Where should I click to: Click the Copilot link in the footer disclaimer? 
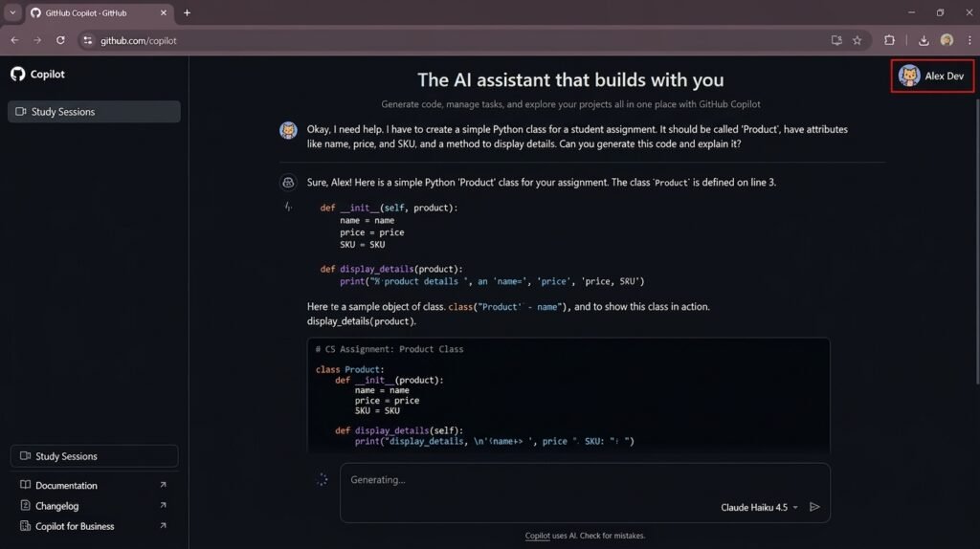tap(537, 536)
